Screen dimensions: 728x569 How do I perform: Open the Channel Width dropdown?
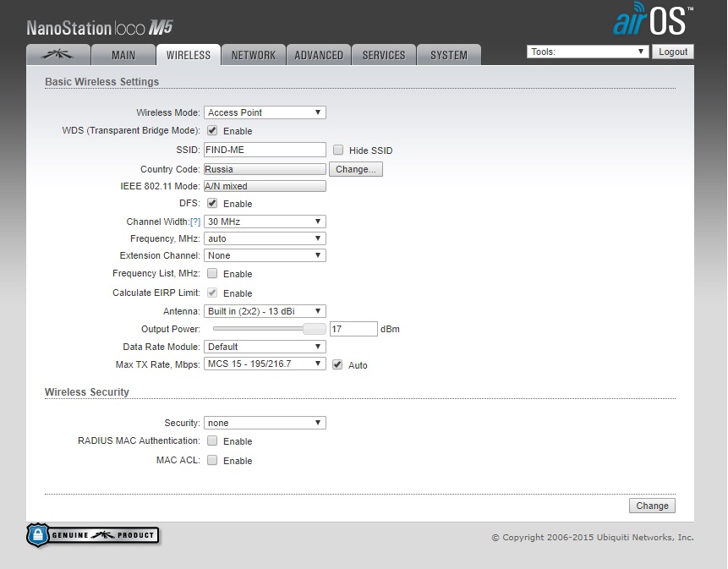tap(265, 222)
